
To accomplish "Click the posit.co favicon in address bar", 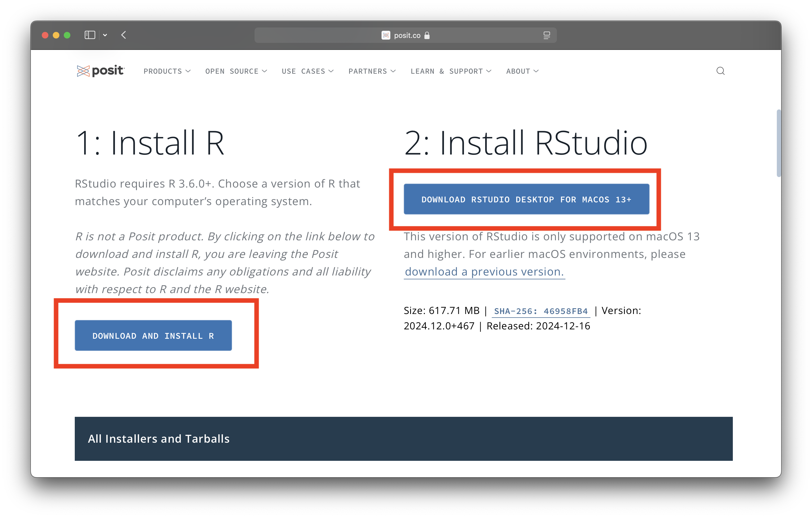I will click(x=386, y=35).
